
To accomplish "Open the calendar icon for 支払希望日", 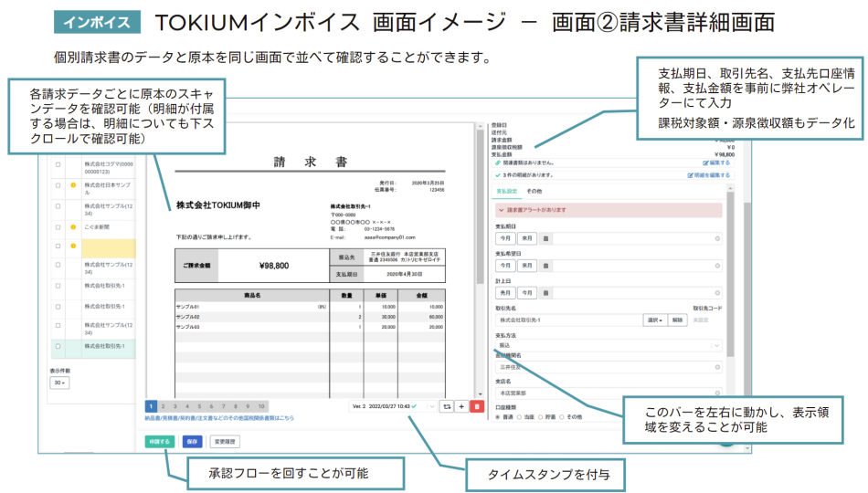I will point(545,266).
